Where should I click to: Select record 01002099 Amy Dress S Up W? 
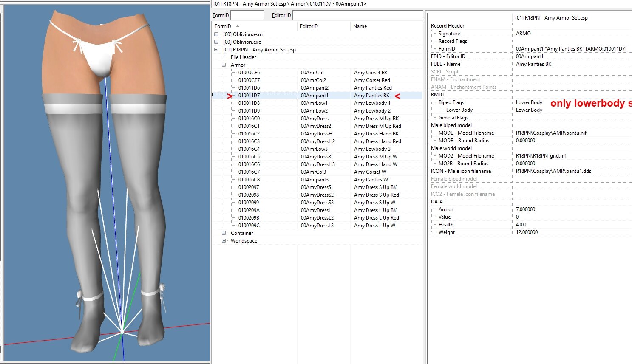click(x=317, y=203)
